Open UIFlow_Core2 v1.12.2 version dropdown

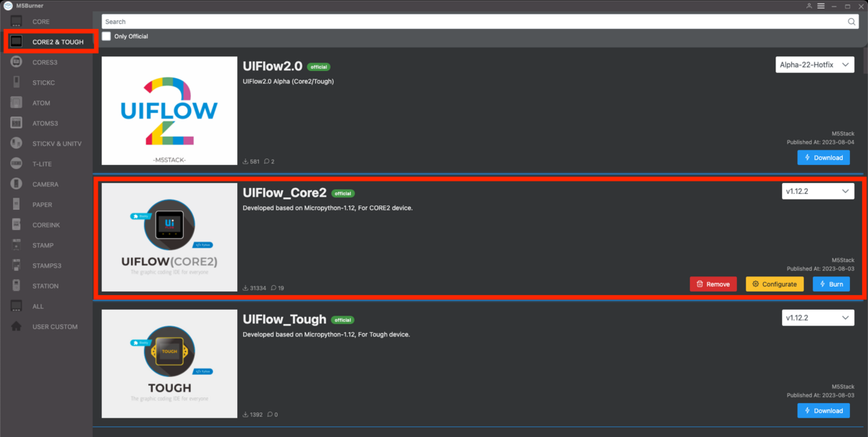coord(817,191)
